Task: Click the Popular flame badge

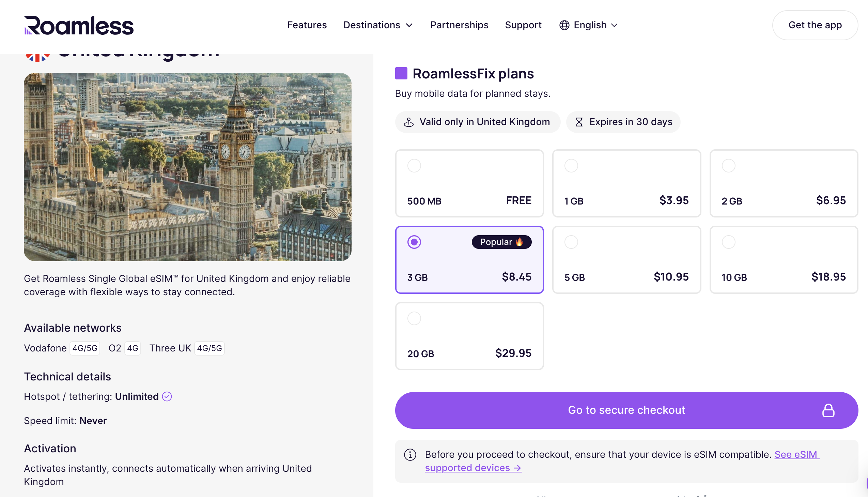Action: click(x=501, y=242)
